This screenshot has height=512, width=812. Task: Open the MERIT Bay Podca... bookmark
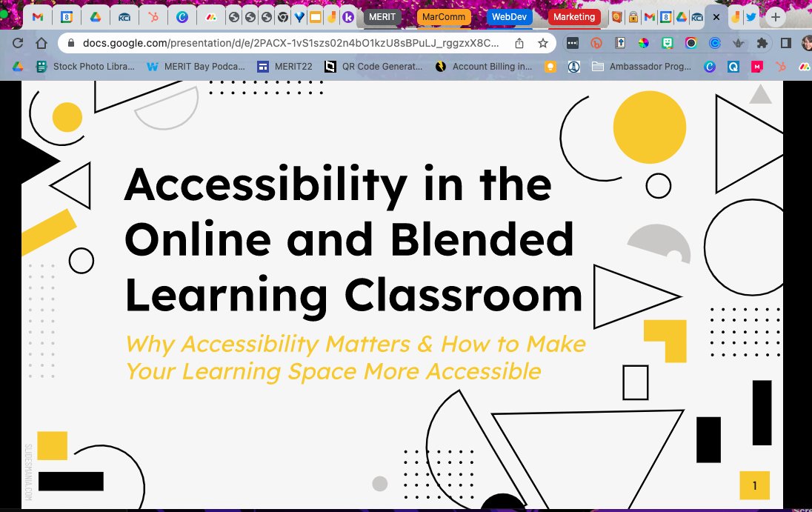196,66
